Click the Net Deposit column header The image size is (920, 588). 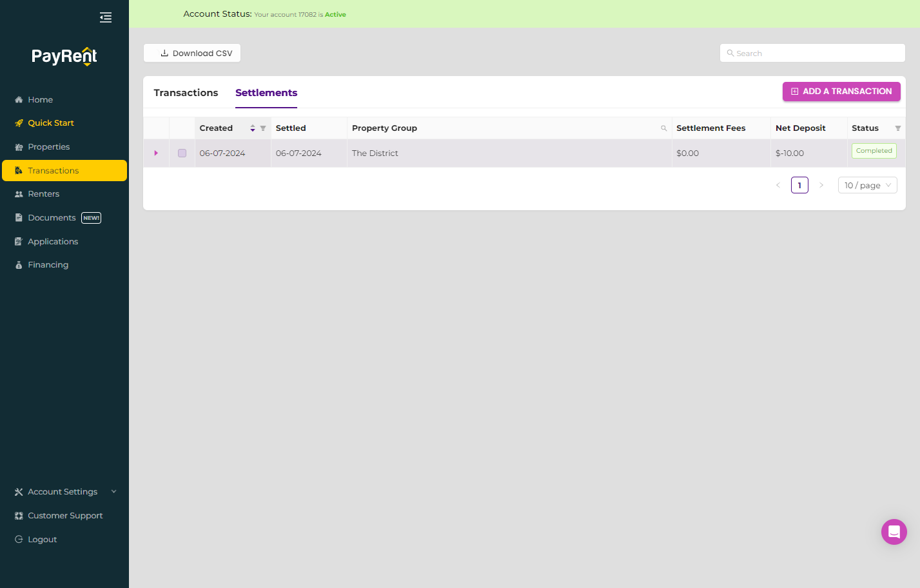pyautogui.click(x=808, y=128)
